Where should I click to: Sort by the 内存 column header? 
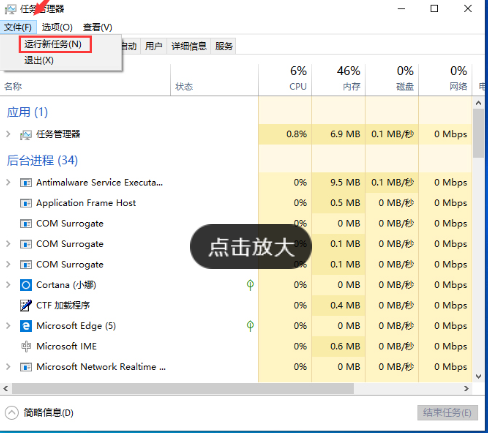(339, 79)
